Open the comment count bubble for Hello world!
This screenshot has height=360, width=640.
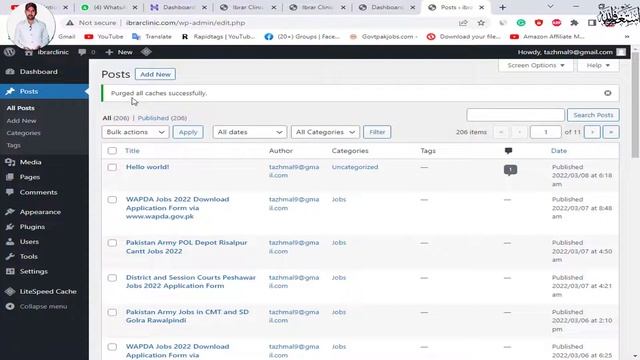510,170
